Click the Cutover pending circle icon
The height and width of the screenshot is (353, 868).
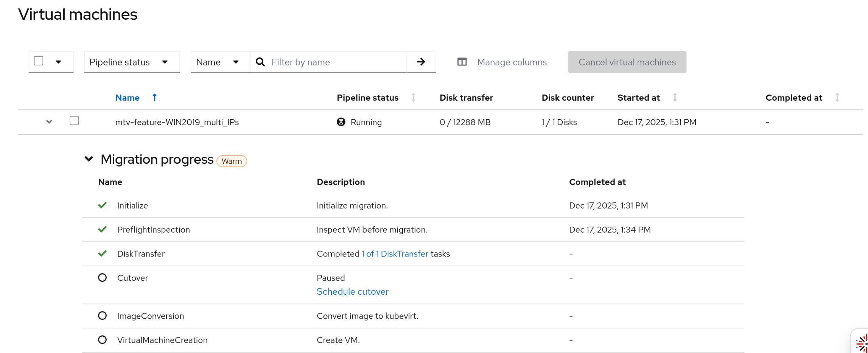(x=102, y=278)
